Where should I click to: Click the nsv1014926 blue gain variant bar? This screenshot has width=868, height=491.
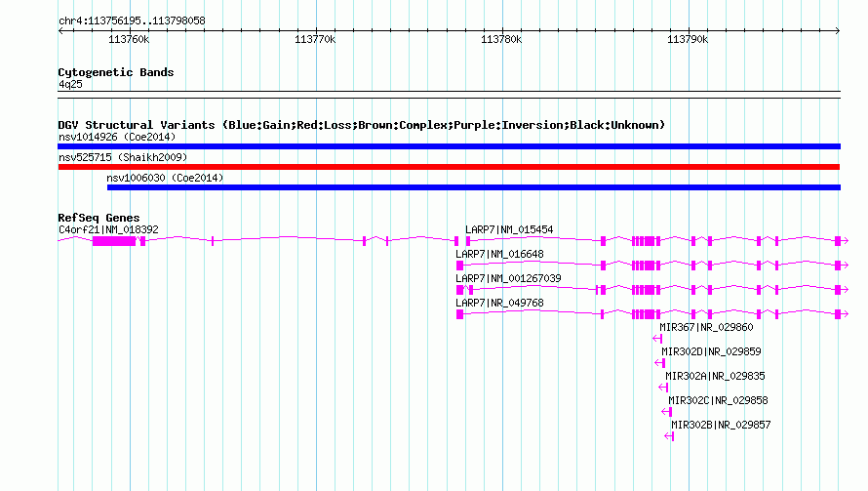[x=449, y=146]
